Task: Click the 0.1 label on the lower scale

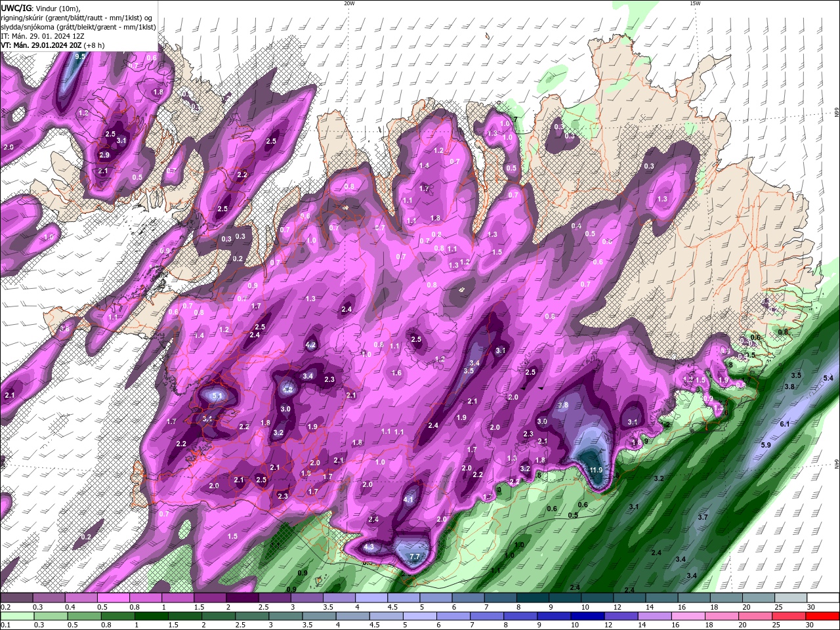Action: point(6,625)
